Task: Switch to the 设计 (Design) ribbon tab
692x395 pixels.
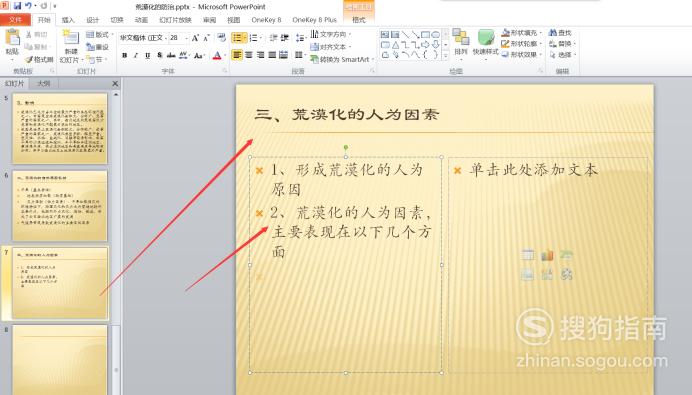Action: (93, 20)
